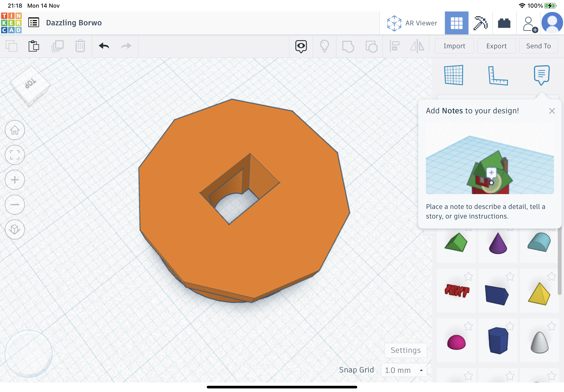The image size is (564, 392).
Task: Select the Ruler tool
Action: [x=498, y=76]
